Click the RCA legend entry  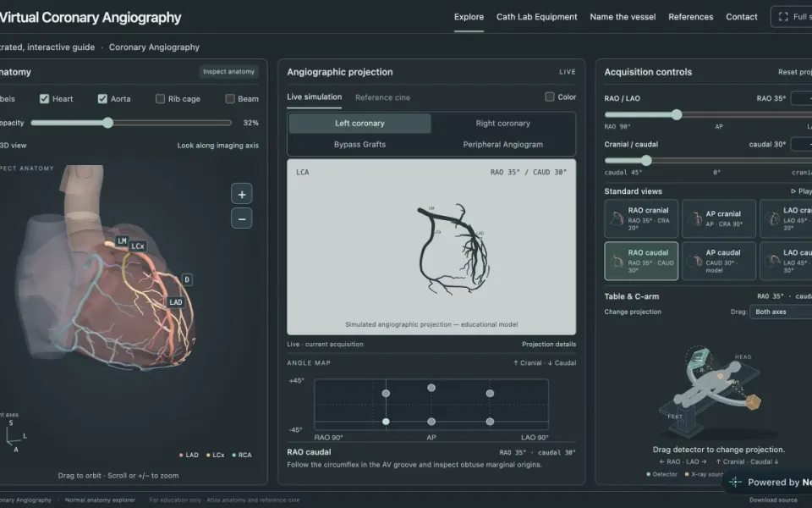pyautogui.click(x=242, y=456)
